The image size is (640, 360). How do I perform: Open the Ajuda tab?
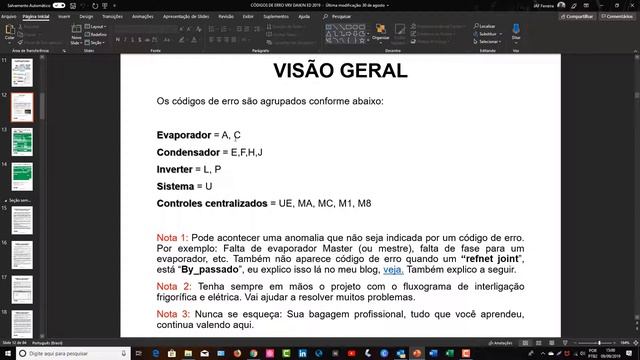point(304,17)
